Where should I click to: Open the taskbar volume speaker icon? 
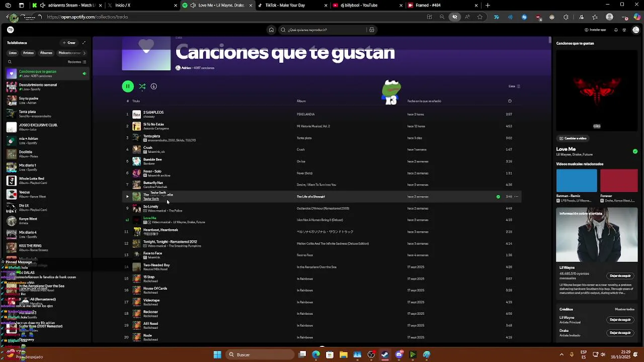point(603,354)
